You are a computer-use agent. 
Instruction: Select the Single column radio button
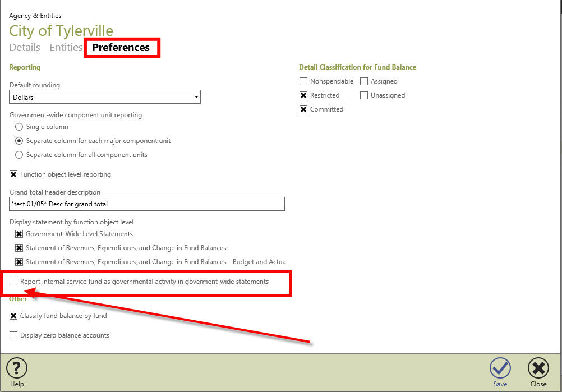pos(19,127)
